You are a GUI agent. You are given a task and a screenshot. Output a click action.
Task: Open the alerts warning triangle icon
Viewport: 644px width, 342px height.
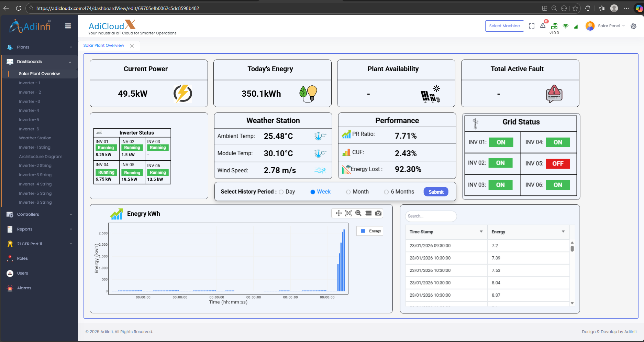tap(543, 25)
